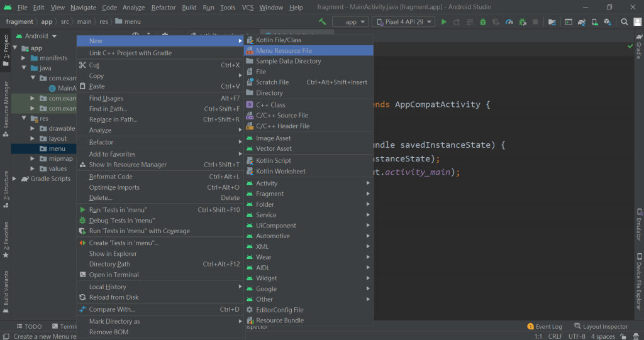Choose EditorConfig File in submenu
The width and height of the screenshot is (644, 340).
coord(308,310)
